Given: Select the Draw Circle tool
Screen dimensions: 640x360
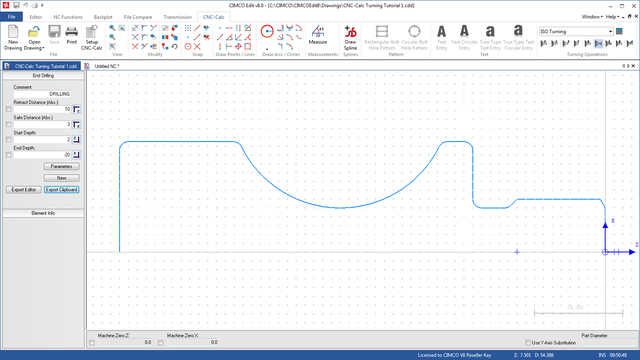Looking at the screenshot, I should 267,31.
